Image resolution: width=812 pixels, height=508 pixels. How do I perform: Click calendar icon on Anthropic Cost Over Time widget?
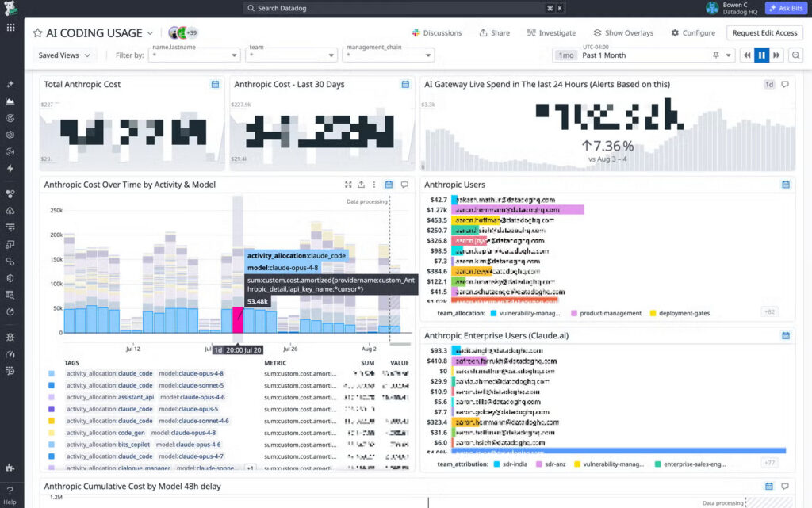tap(389, 185)
